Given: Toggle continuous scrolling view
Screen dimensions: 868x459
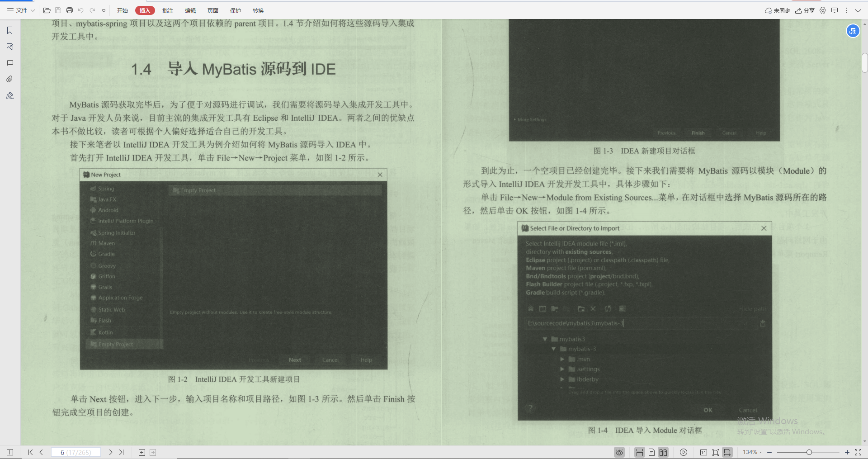Looking at the screenshot, I should click(x=640, y=452).
